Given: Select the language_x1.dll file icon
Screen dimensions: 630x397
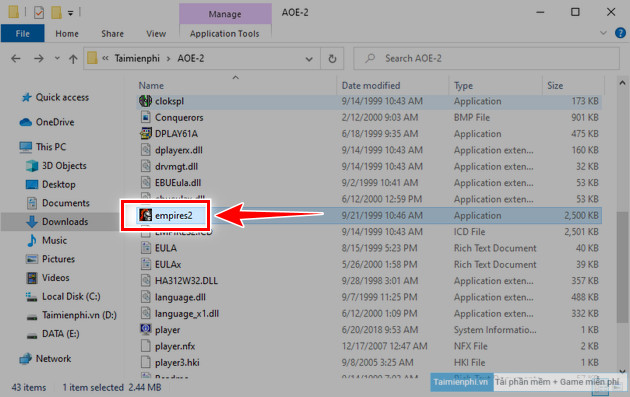Looking at the screenshot, I should tap(145, 313).
